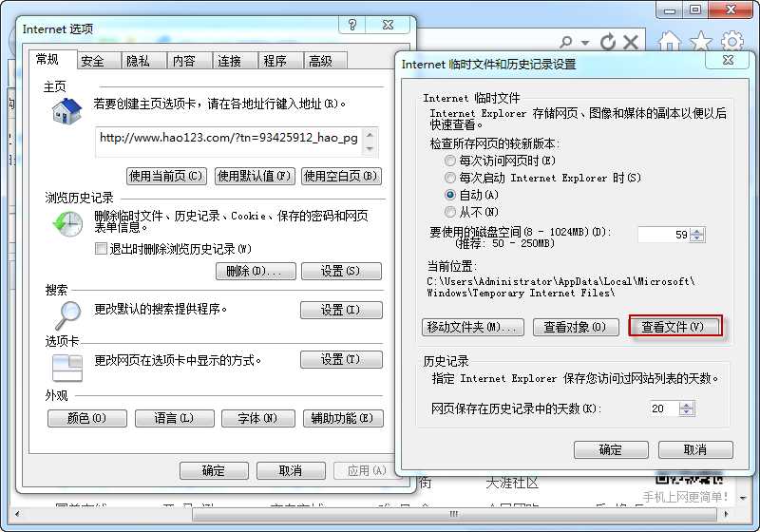Viewport: 760px width, 532px height.
Task: Click the refresh icon in address bar
Action: [x=608, y=42]
